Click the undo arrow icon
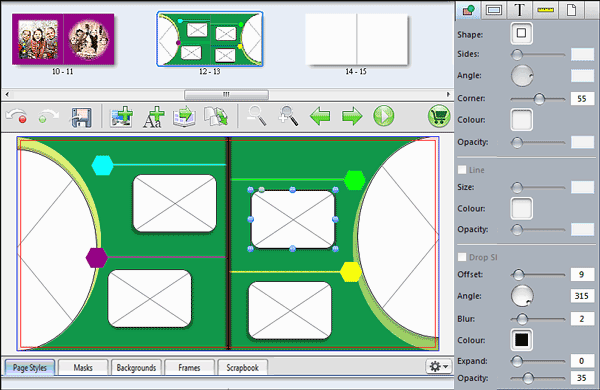 (x=17, y=116)
